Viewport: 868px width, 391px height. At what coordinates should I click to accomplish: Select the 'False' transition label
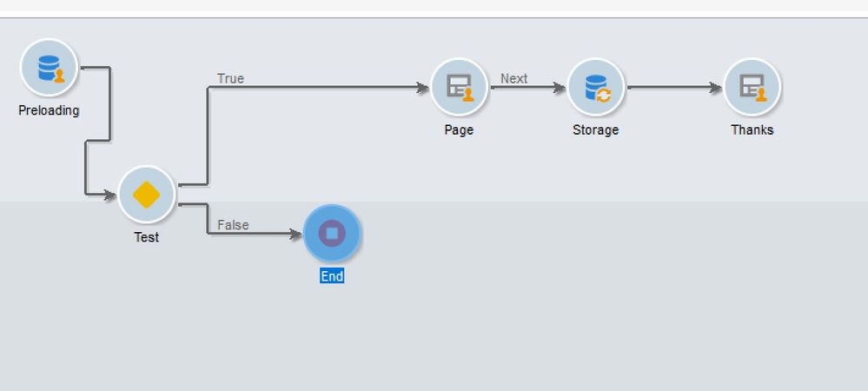(233, 225)
